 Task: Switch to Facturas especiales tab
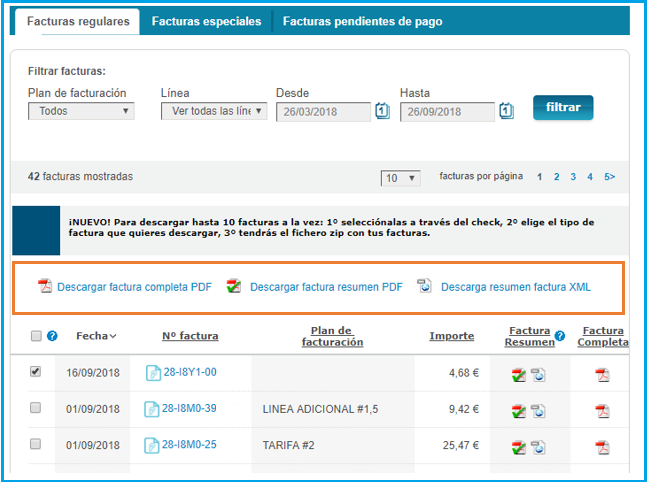pos(206,21)
